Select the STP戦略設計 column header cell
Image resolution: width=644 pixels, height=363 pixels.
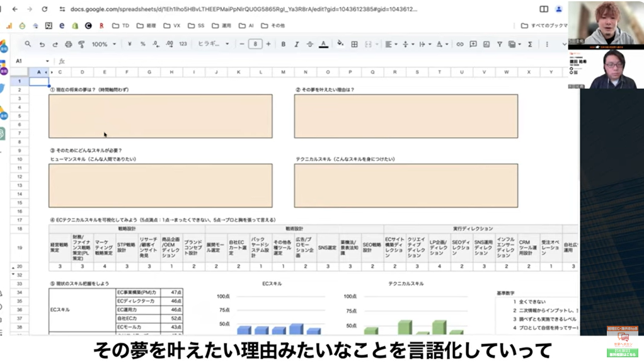(127, 248)
